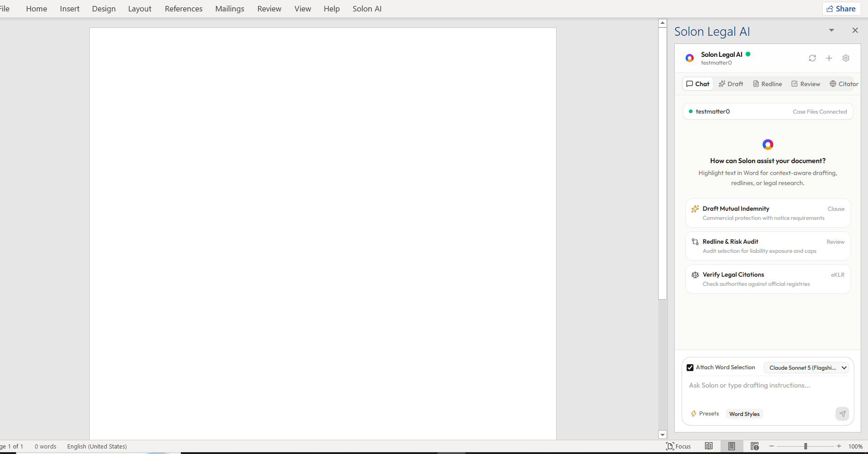This screenshot has width=868, height=454.
Task: Select Redline & Risk Audit suggestion card
Action: click(768, 246)
